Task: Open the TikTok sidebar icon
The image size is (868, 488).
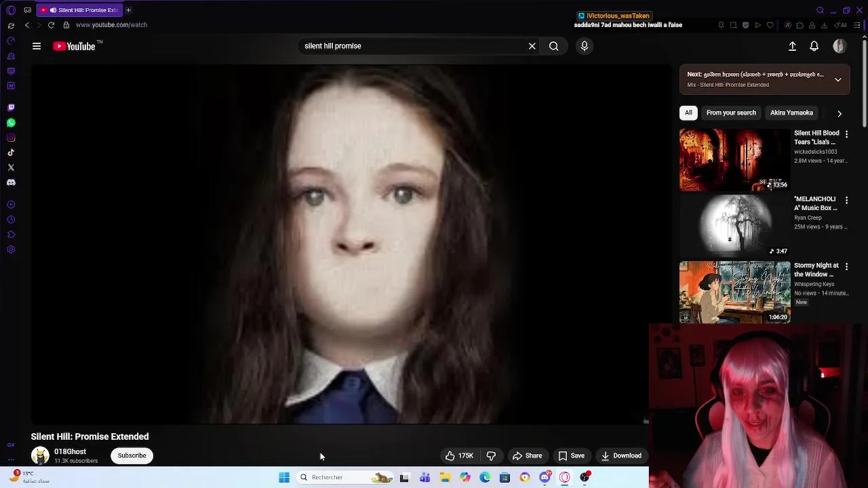Action: pyautogui.click(x=11, y=152)
